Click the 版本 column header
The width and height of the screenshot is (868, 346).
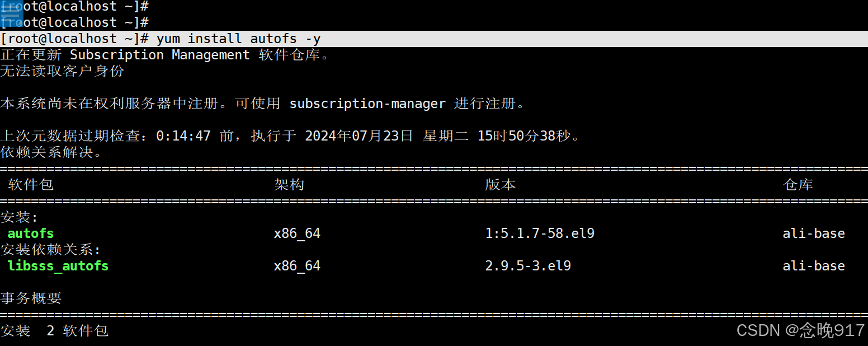point(500,185)
